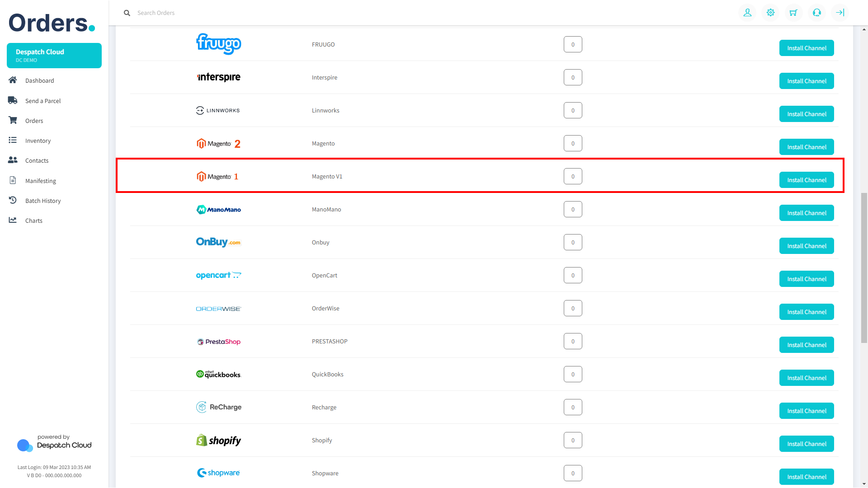Install the Magento V1 channel
Viewport: 868px width, 488px height.
coord(807,180)
